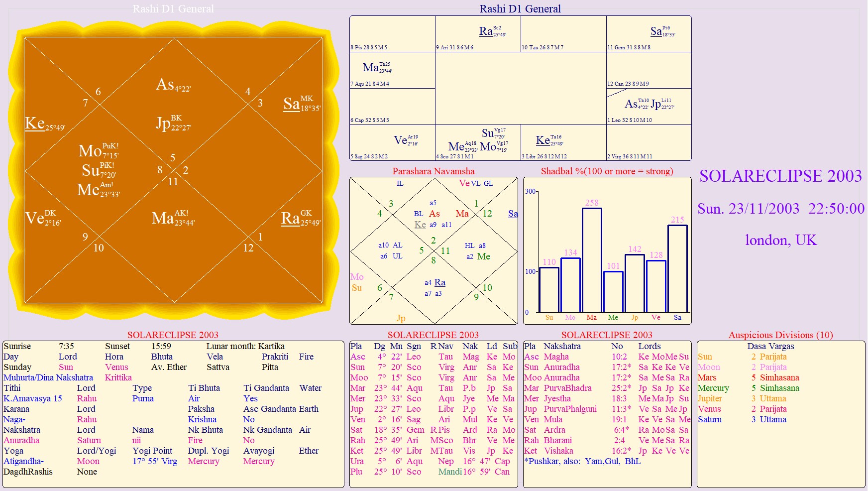This screenshot has height=491, width=868.
Task: Click 'Jyestha' in the Nakshatra table
Action: [557, 398]
